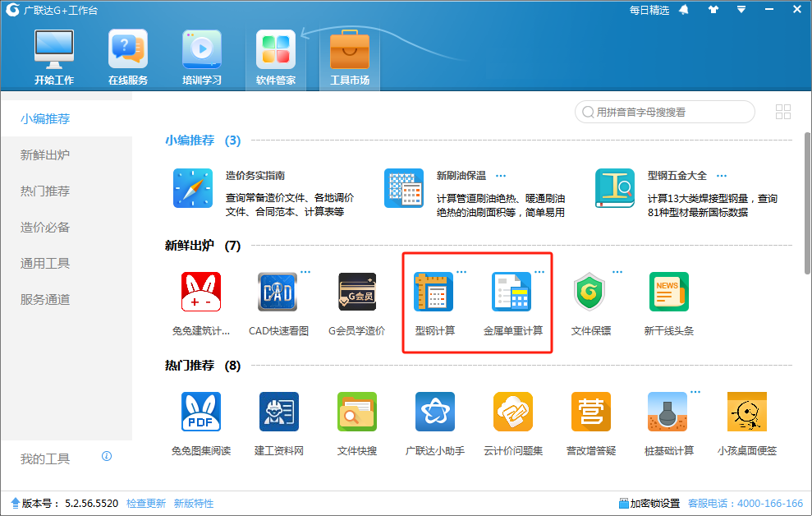Viewport: 812px width, 516px height.
Task: Click the notification bell icon
Action: click(x=684, y=10)
